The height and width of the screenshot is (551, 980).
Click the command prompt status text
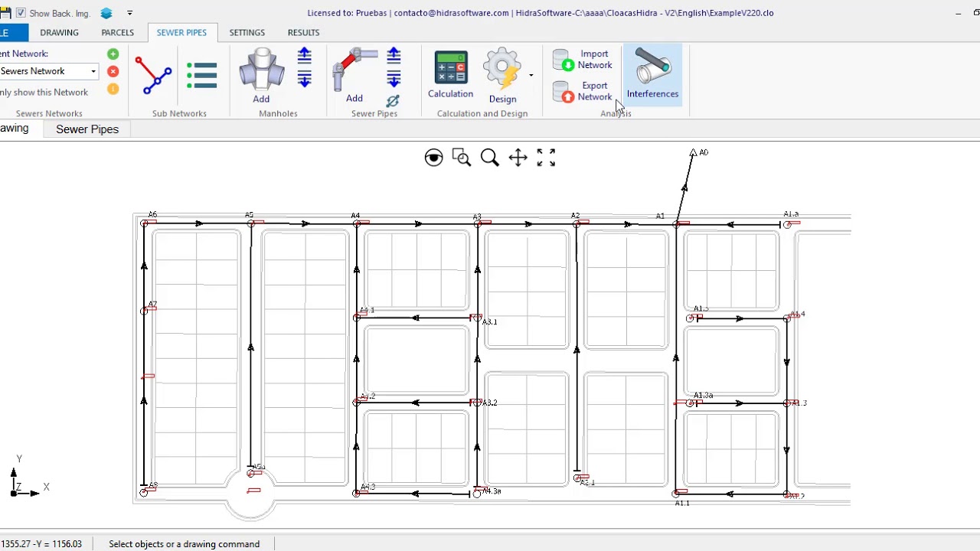[184, 544]
